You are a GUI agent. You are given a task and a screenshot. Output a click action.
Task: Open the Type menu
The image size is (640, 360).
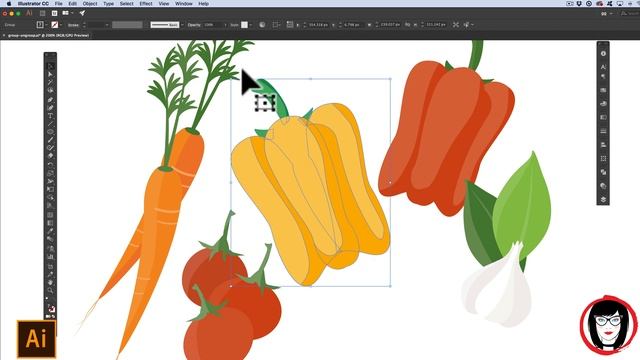click(109, 4)
